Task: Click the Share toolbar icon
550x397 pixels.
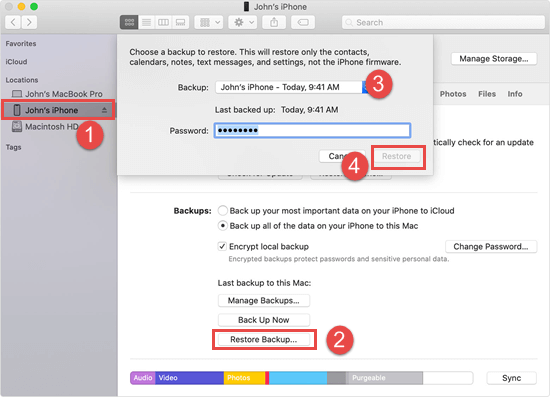Action: [x=274, y=22]
